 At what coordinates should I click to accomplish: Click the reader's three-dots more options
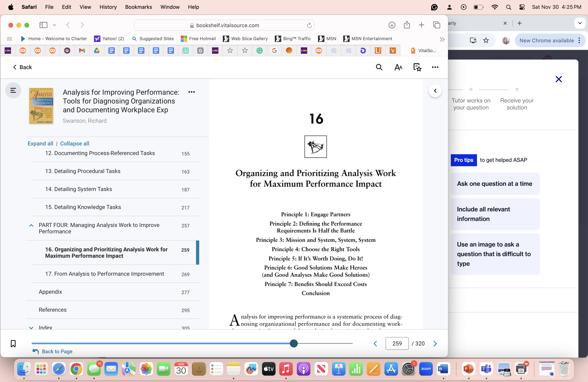(x=435, y=67)
